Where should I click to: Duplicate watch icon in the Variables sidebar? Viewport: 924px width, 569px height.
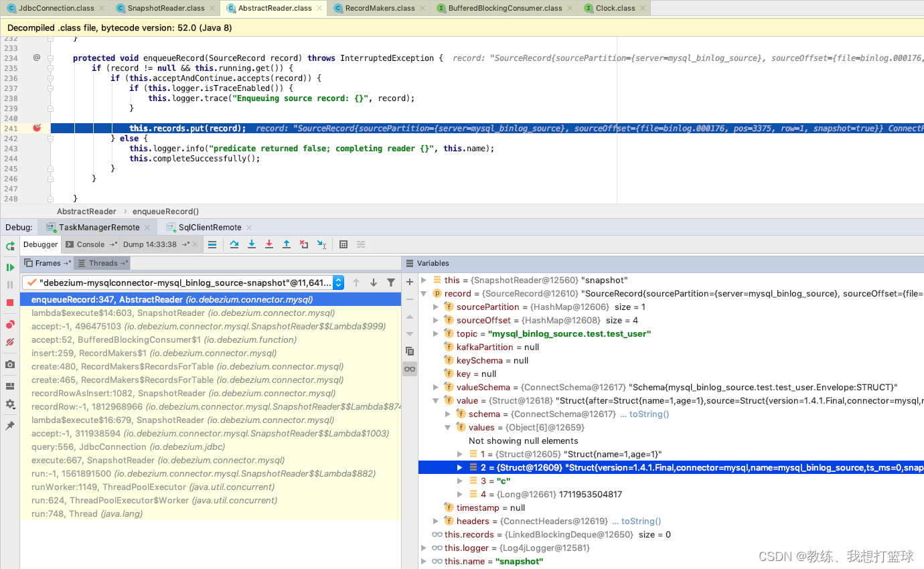pyautogui.click(x=410, y=351)
